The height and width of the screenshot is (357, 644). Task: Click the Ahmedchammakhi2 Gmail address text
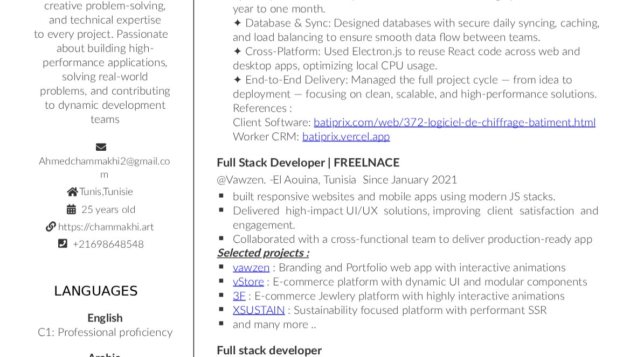[105, 161]
